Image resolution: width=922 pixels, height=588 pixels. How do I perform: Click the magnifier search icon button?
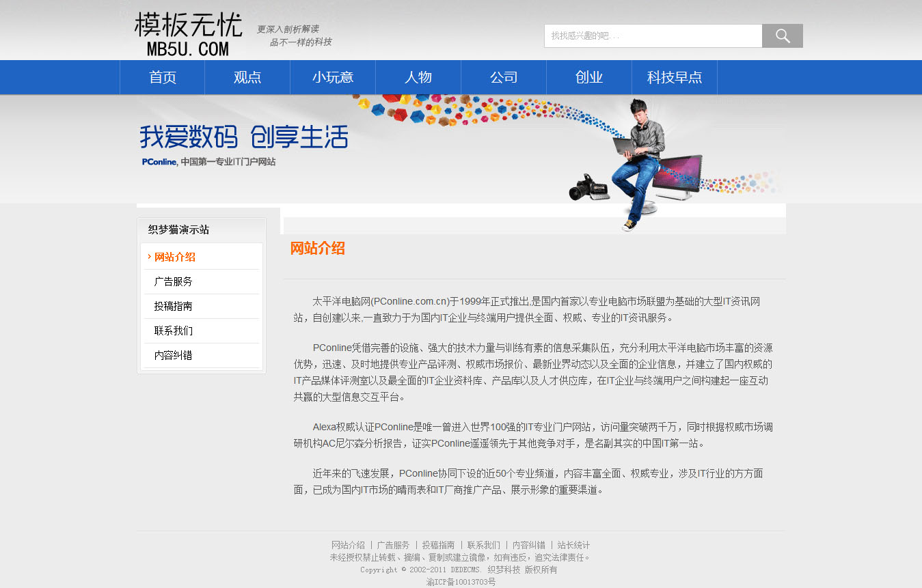coord(782,36)
